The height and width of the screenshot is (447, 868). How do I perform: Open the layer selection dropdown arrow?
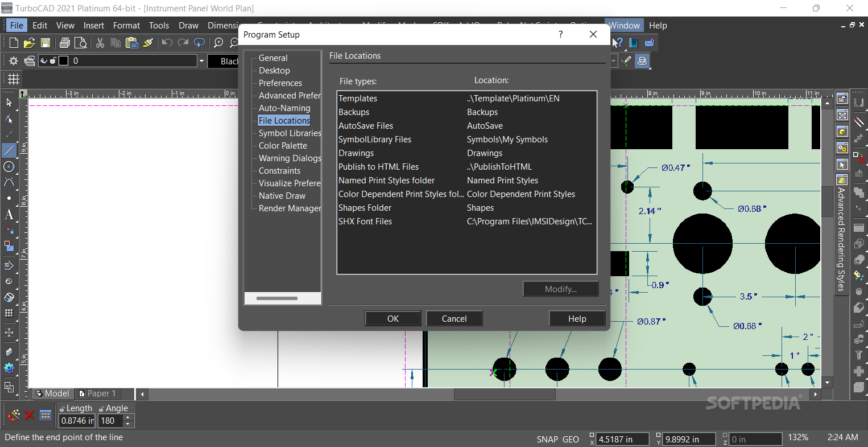point(201,61)
